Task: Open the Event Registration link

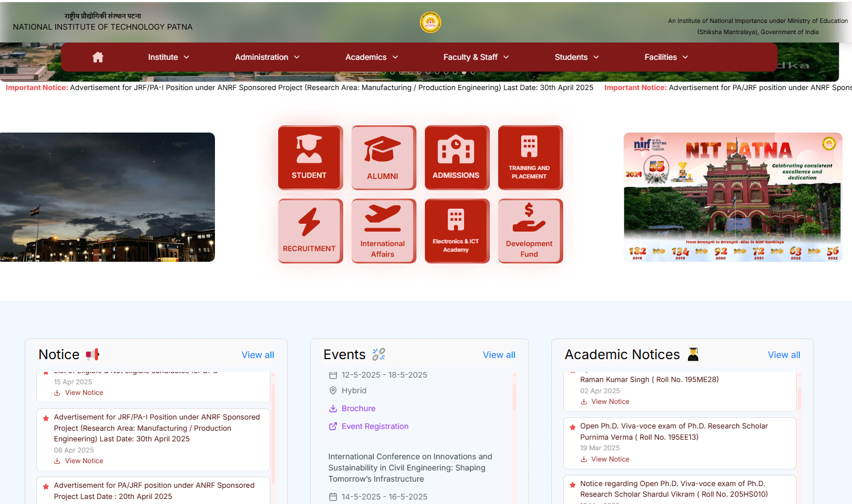Action: coord(374,426)
